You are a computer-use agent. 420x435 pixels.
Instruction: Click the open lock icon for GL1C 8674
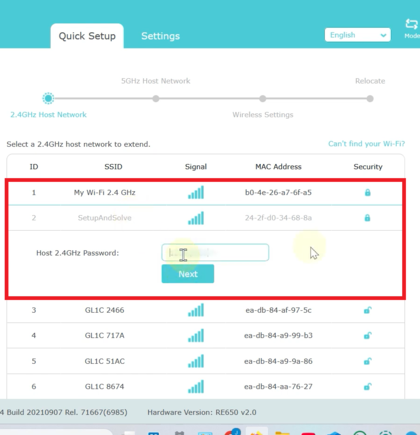pos(367,387)
